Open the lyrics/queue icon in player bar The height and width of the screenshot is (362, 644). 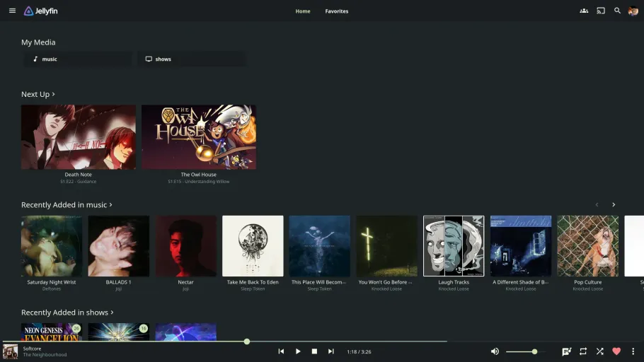[x=566, y=351]
